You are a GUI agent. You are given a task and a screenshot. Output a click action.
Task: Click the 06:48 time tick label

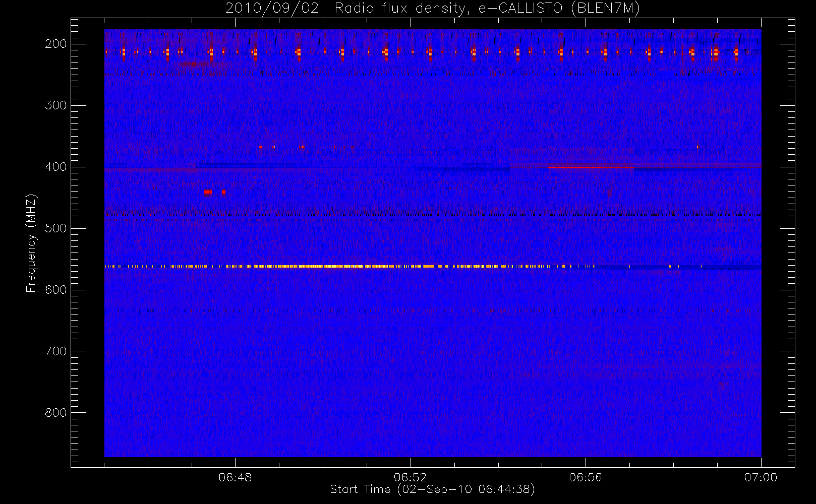[235, 477]
